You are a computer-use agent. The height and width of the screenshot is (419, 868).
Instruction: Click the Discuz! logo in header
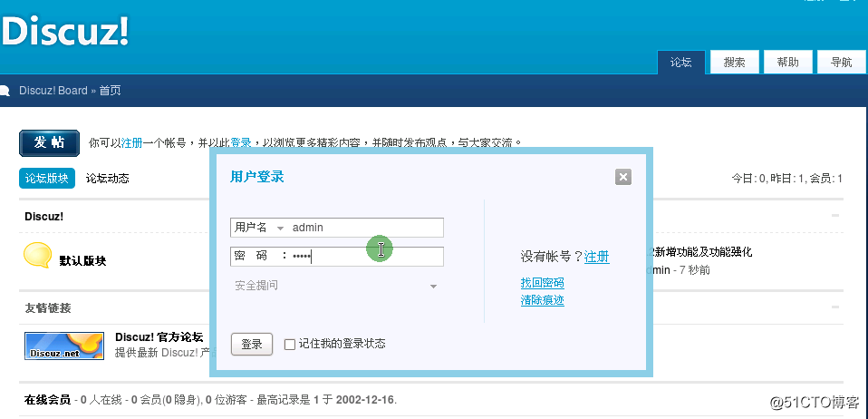point(64,31)
